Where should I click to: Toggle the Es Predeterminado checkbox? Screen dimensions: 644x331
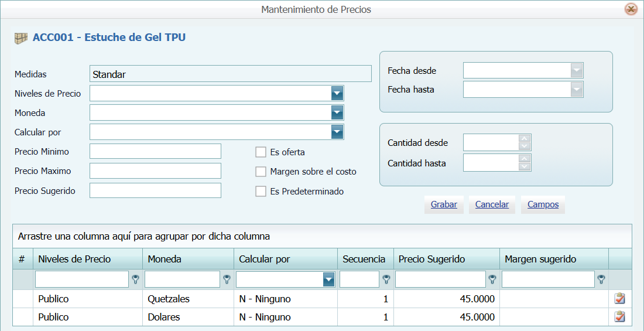[x=261, y=191]
